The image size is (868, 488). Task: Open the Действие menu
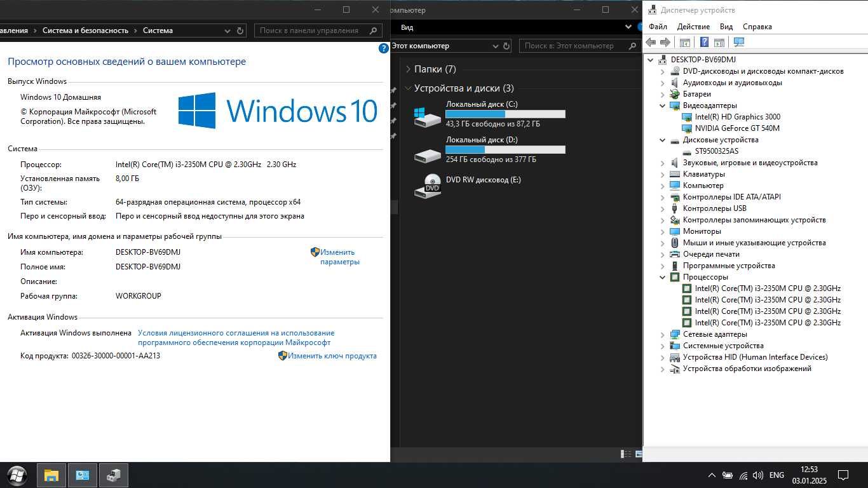693,27
